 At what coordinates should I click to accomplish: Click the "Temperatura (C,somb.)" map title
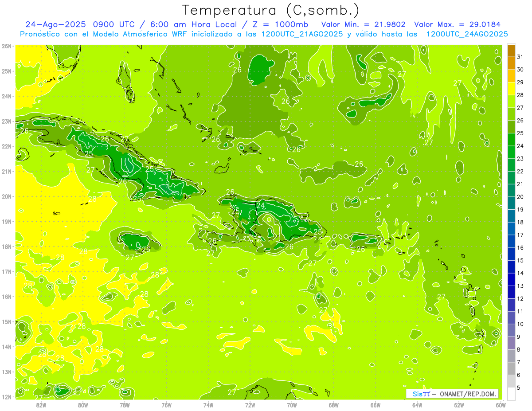[x=271, y=10]
